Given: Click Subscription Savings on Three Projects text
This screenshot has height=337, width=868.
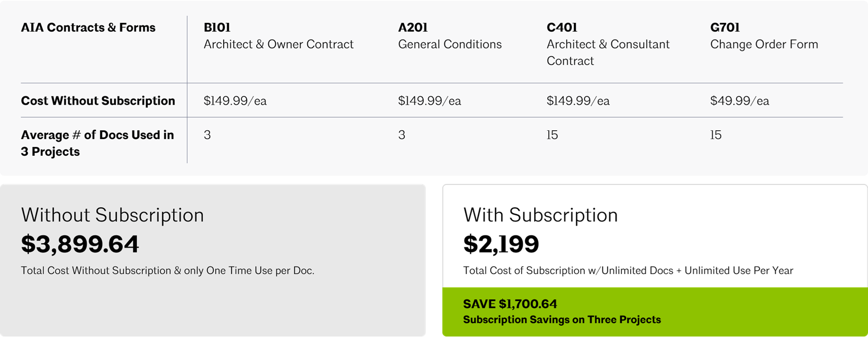Looking at the screenshot, I should pyautogui.click(x=562, y=320).
